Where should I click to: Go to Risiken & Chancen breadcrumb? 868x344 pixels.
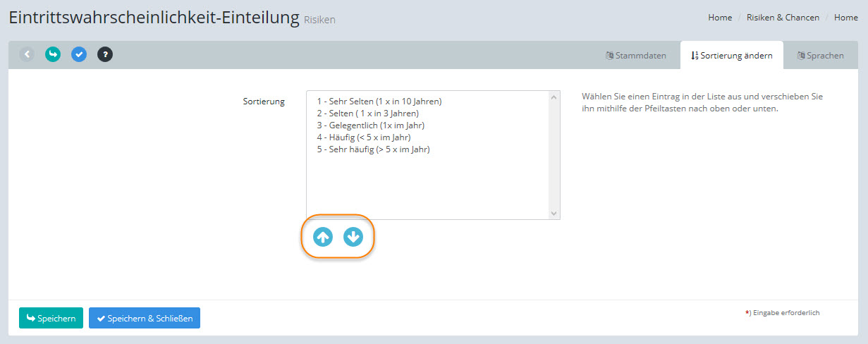click(x=783, y=18)
